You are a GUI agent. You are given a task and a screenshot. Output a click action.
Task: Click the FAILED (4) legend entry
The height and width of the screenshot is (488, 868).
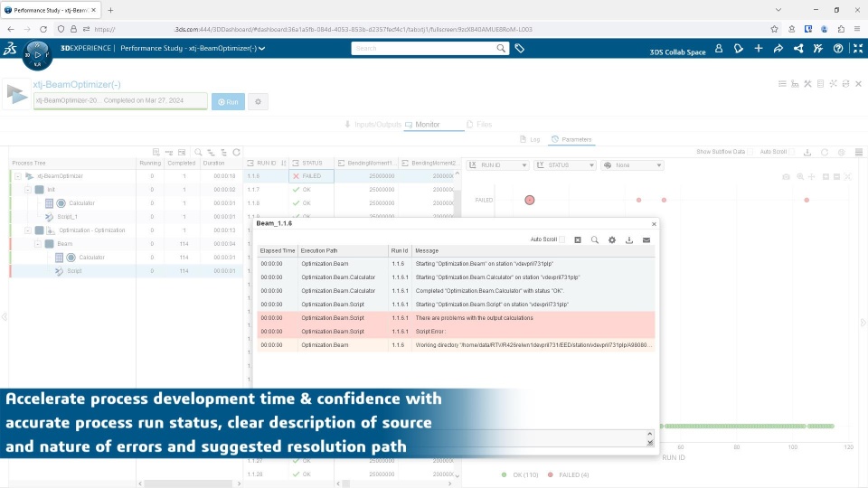(568, 474)
